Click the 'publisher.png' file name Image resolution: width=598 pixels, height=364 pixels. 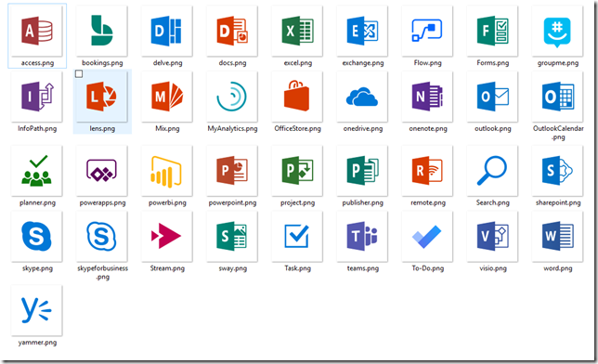tap(363, 202)
